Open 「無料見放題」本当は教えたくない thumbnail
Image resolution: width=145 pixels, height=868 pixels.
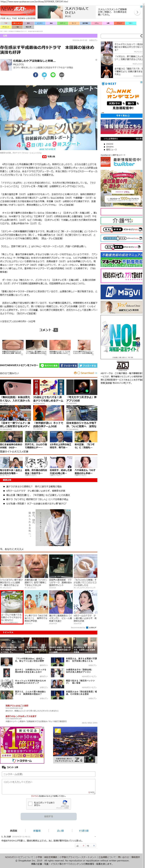tap(15, 387)
